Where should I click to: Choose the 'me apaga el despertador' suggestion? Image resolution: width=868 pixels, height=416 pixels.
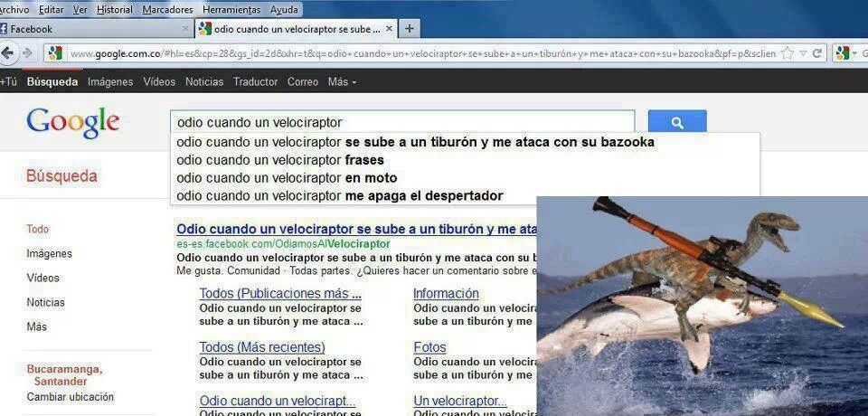coord(339,196)
